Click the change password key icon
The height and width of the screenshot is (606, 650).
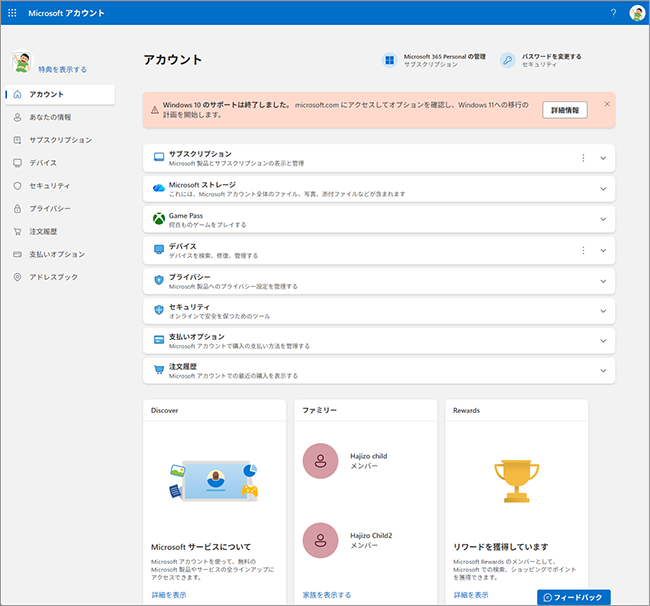click(508, 61)
